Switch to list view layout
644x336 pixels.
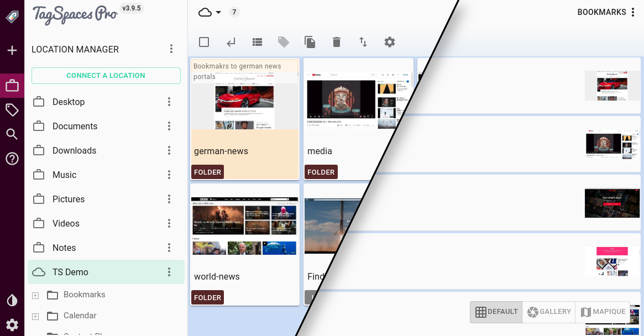point(257,42)
